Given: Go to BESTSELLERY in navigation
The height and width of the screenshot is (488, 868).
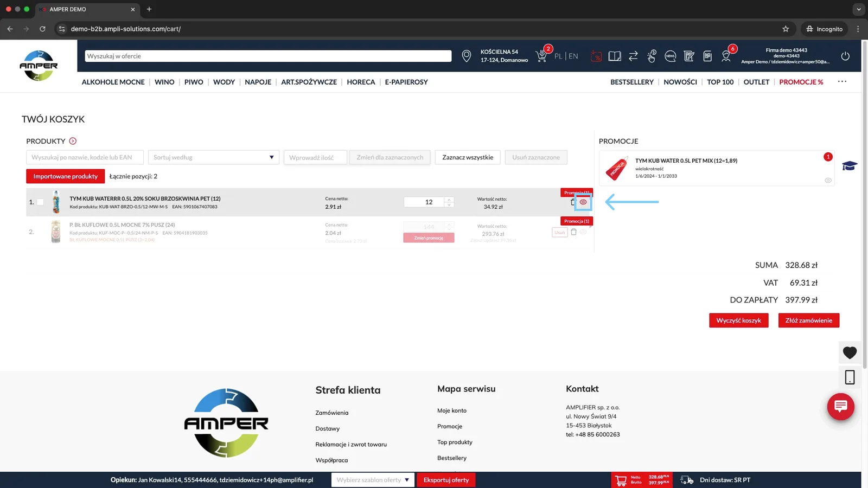Looking at the screenshot, I should pos(631,82).
